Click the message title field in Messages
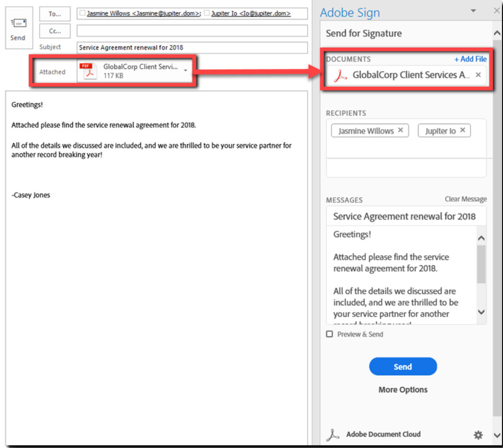Image resolution: width=503 pixels, height=448 pixels. pyautogui.click(x=406, y=216)
